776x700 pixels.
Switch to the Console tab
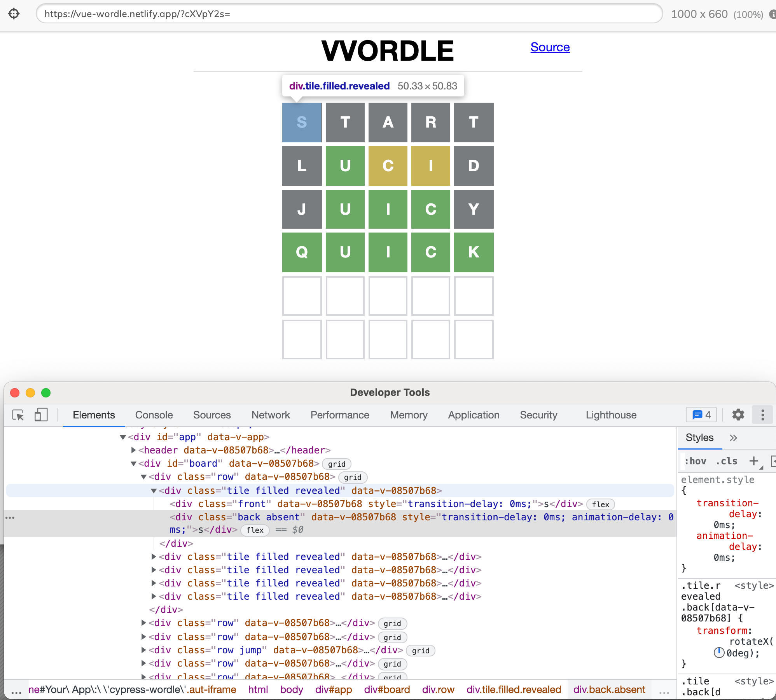click(154, 415)
